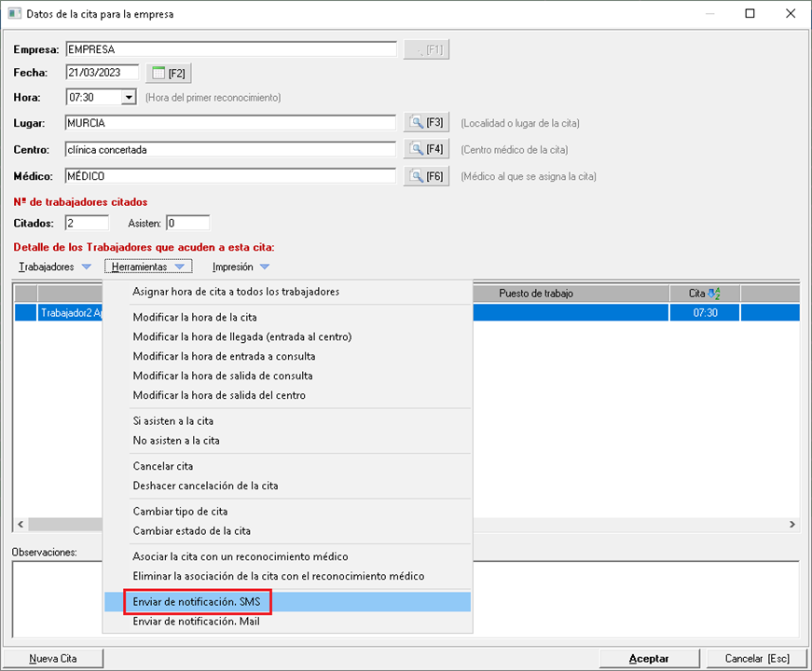Expand the Hora time dropdown
The width and height of the screenshot is (812, 671).
(129, 97)
